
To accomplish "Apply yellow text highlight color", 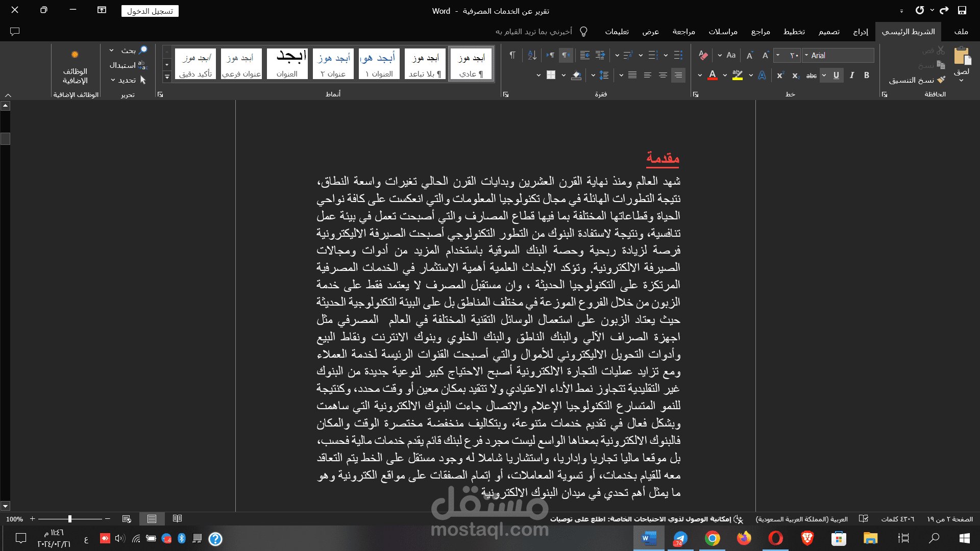I will [x=737, y=76].
